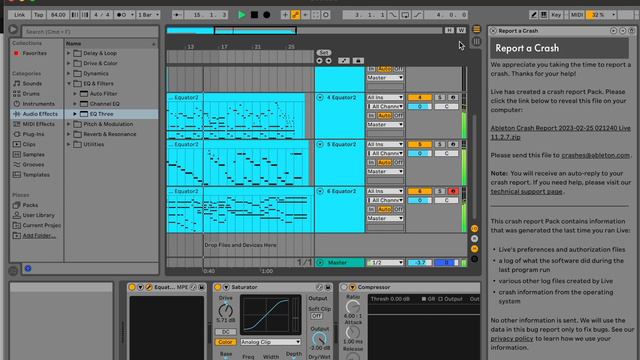Toggle Follow playback button

[178, 15]
